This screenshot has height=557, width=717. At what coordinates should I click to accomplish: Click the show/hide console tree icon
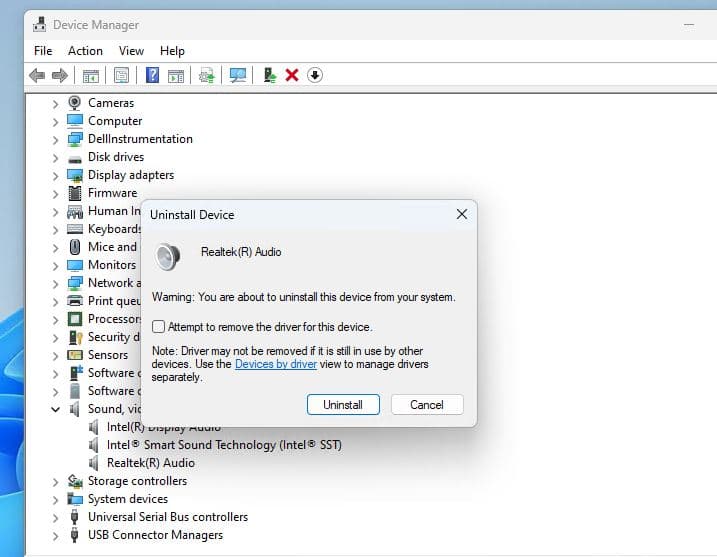(x=91, y=75)
